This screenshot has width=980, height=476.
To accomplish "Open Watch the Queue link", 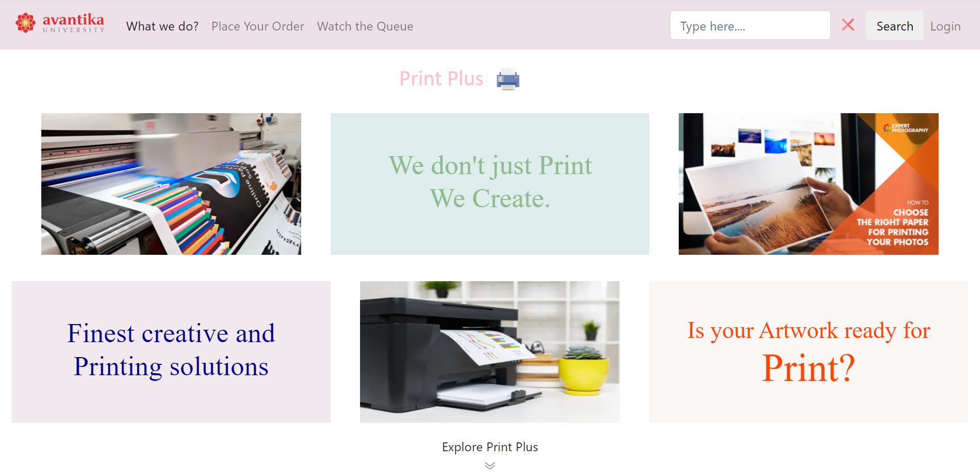I will tap(365, 26).
